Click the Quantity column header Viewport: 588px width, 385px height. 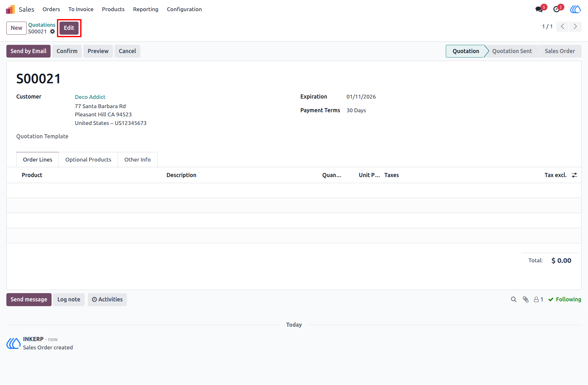pos(332,175)
